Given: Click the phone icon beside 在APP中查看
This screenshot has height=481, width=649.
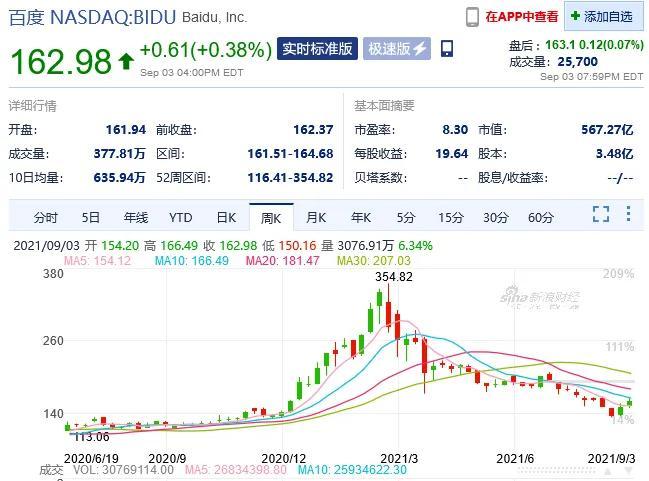Looking at the screenshot, I should click(472, 17).
